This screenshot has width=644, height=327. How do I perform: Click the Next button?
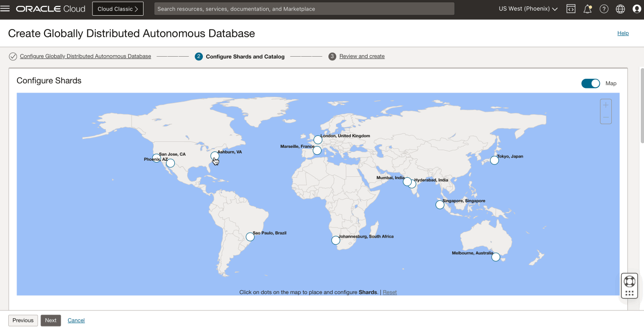[x=51, y=320]
